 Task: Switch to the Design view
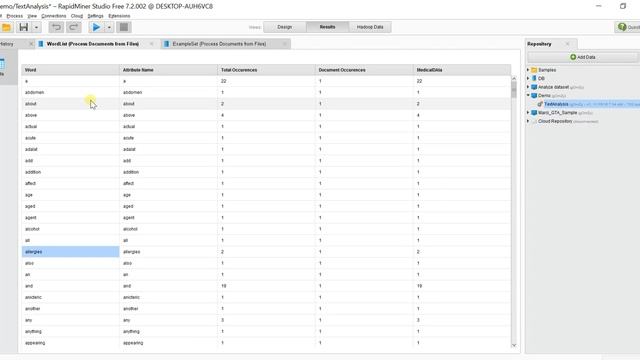pyautogui.click(x=284, y=27)
